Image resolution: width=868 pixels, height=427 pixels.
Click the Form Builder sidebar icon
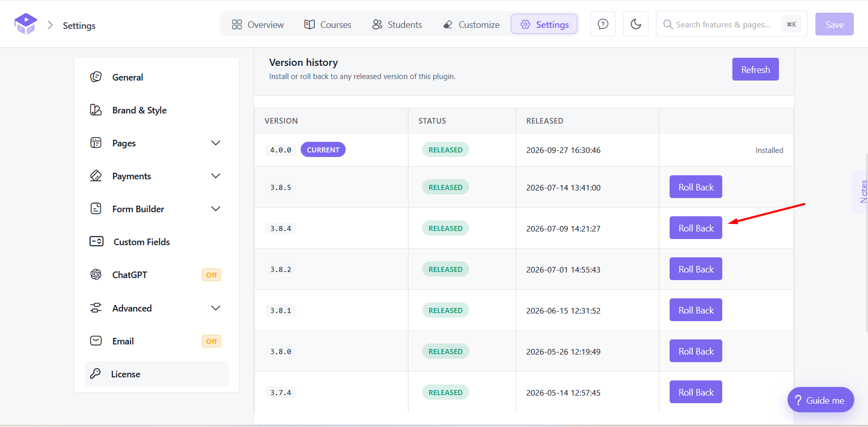pyautogui.click(x=96, y=209)
